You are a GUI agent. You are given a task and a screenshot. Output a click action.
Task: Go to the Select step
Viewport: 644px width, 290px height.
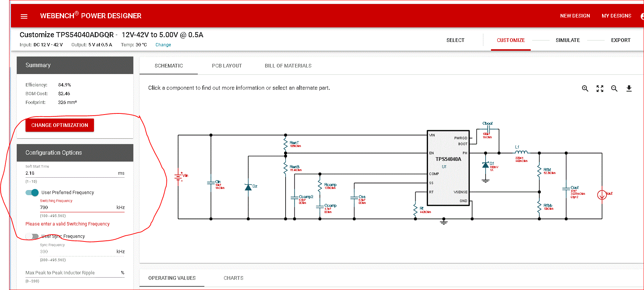pyautogui.click(x=455, y=40)
